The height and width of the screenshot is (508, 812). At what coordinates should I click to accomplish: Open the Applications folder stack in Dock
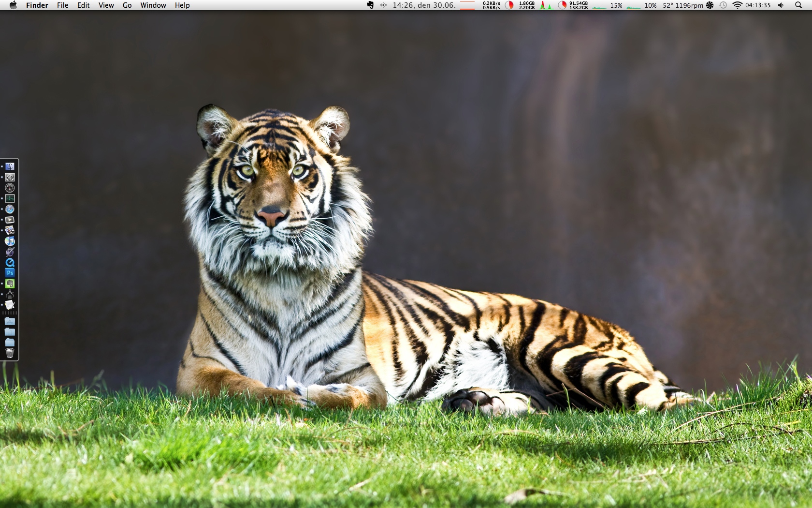(10, 321)
